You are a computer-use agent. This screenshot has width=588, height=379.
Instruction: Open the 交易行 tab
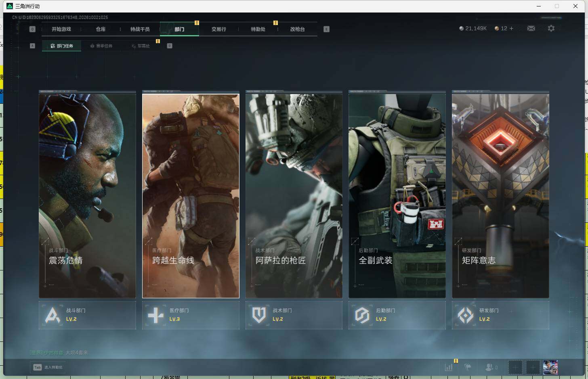[x=218, y=29]
